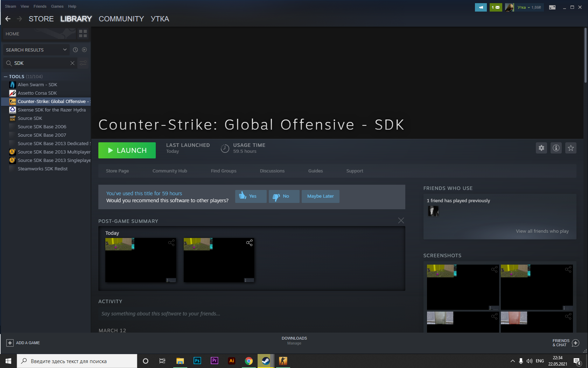Go to the COMMUNITY section
The width and height of the screenshot is (588, 368).
point(121,19)
